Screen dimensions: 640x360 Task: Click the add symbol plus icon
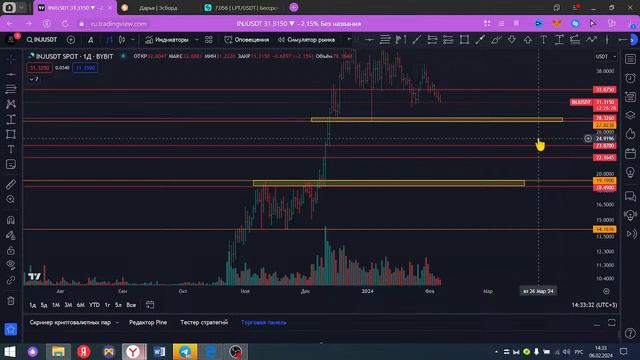(x=71, y=40)
